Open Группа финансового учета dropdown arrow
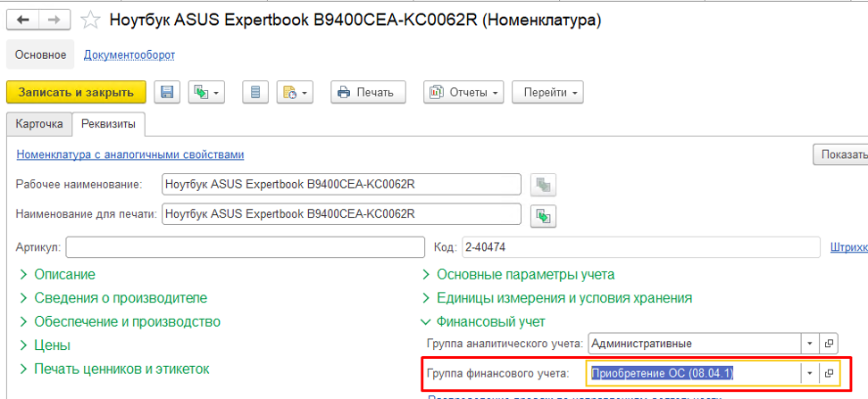This screenshot has width=868, height=399. pyautogui.click(x=810, y=373)
